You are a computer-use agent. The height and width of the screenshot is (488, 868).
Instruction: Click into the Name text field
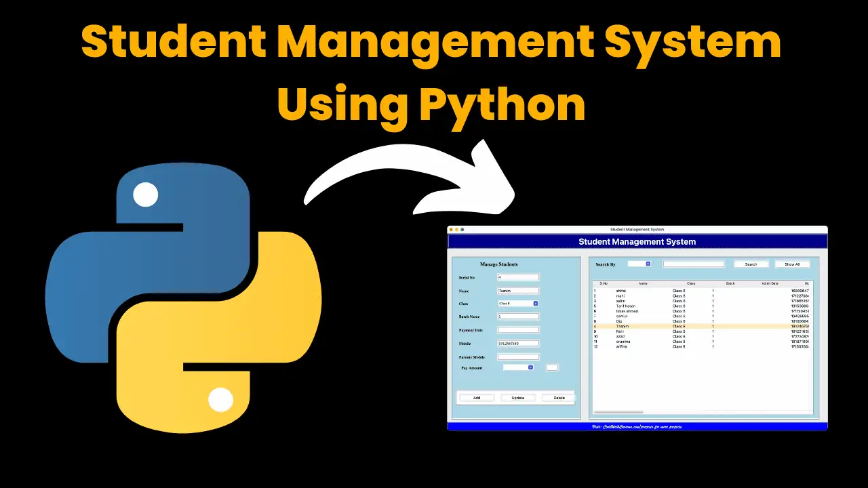click(x=518, y=291)
